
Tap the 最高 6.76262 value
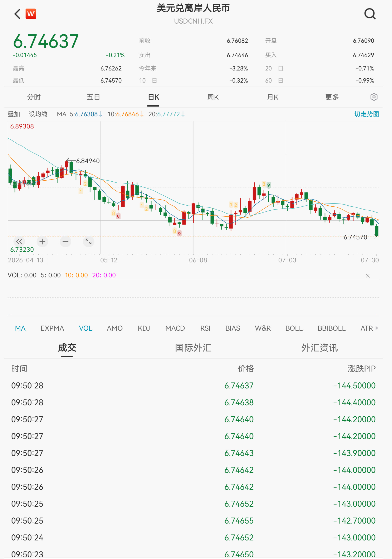(x=111, y=68)
